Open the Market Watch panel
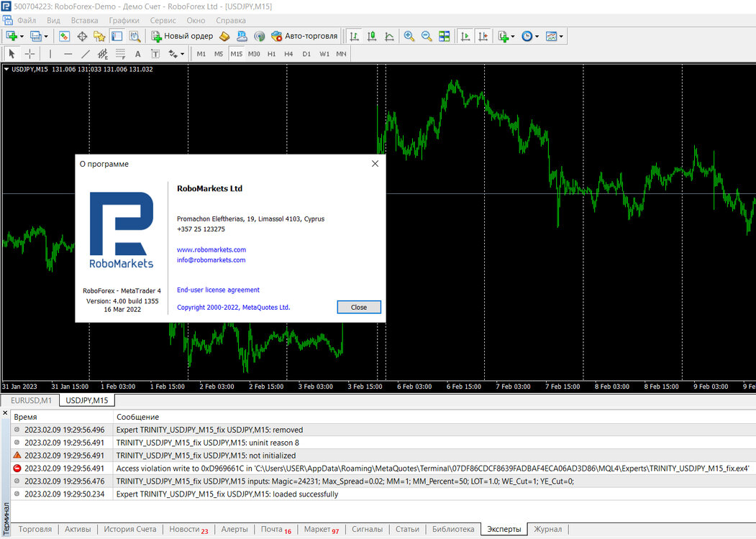The height and width of the screenshot is (539, 756). (64, 36)
